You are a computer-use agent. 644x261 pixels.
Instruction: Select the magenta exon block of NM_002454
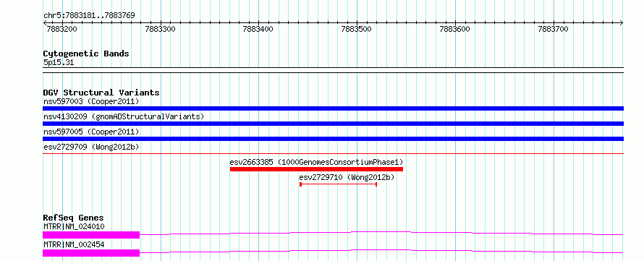pos(91,253)
